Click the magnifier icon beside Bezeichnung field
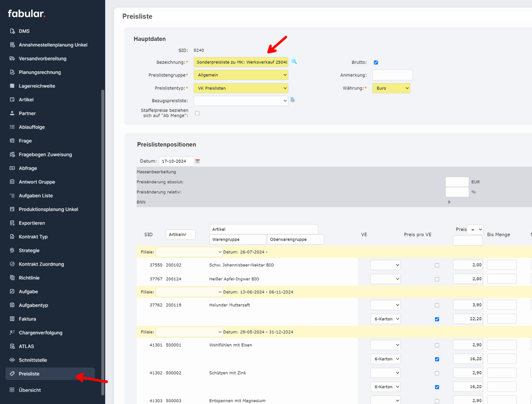The width and height of the screenshot is (532, 404). pyautogui.click(x=294, y=61)
